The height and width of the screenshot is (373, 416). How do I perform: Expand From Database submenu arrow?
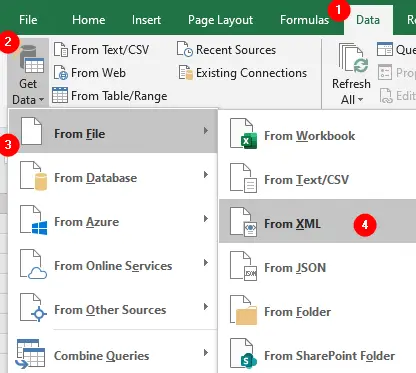(x=206, y=175)
